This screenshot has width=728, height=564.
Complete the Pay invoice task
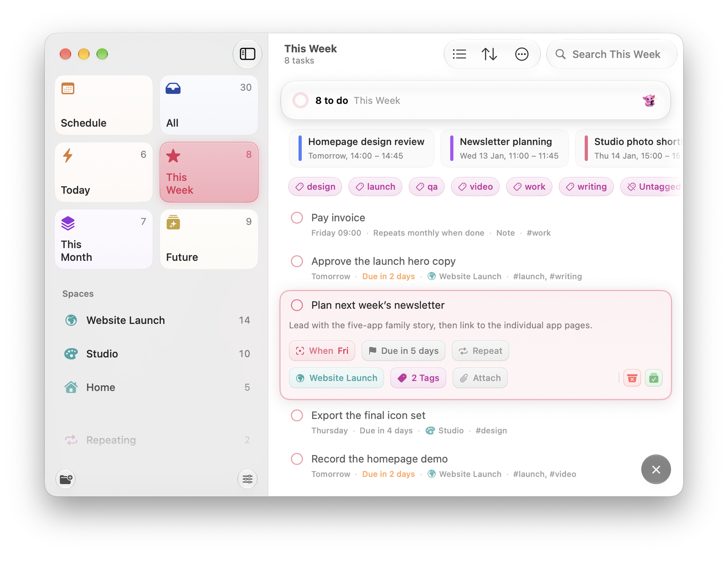(x=297, y=218)
